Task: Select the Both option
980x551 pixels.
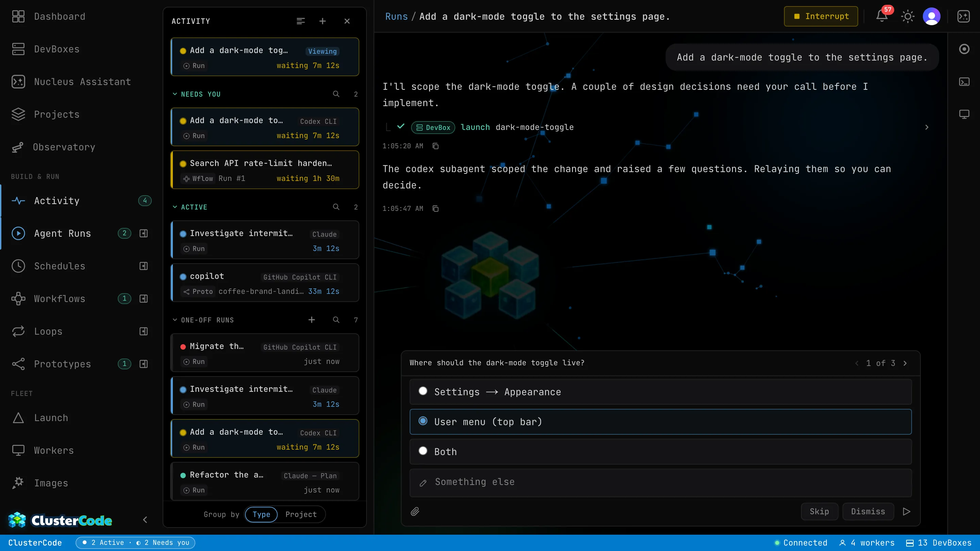Action: pos(660,452)
